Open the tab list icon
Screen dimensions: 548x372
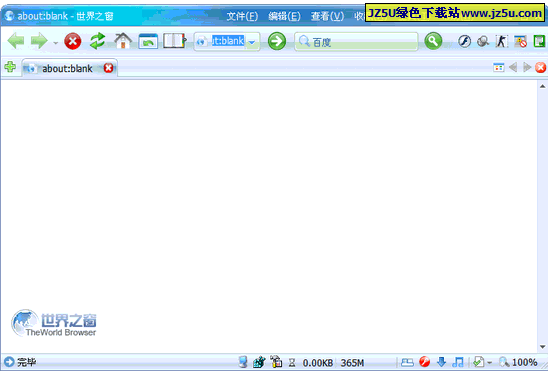(x=499, y=67)
